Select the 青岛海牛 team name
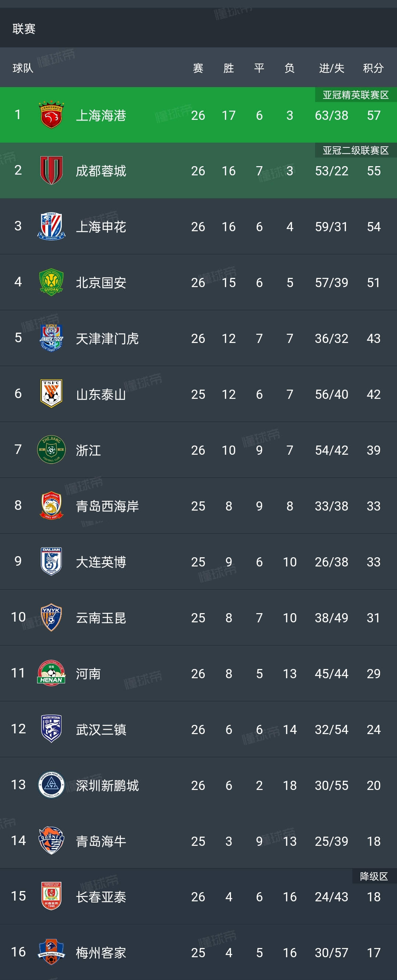Image resolution: width=397 pixels, height=980 pixels. pyautogui.click(x=101, y=841)
